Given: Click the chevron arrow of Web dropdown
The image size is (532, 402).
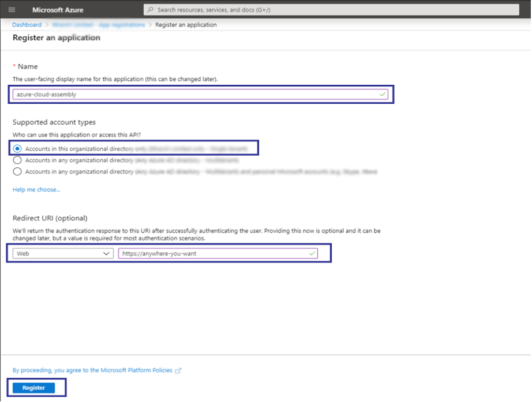Looking at the screenshot, I should [106, 253].
